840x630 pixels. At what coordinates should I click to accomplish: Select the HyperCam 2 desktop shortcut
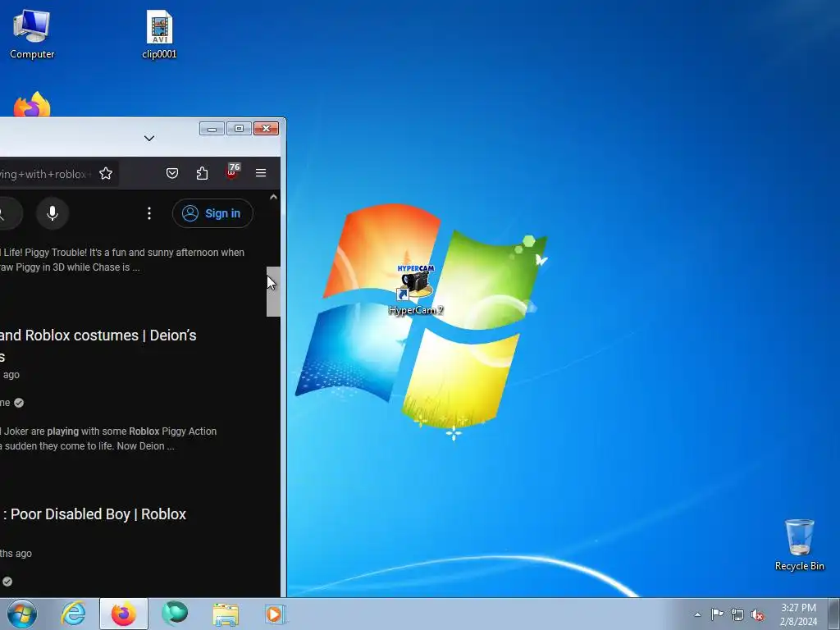[x=416, y=290]
